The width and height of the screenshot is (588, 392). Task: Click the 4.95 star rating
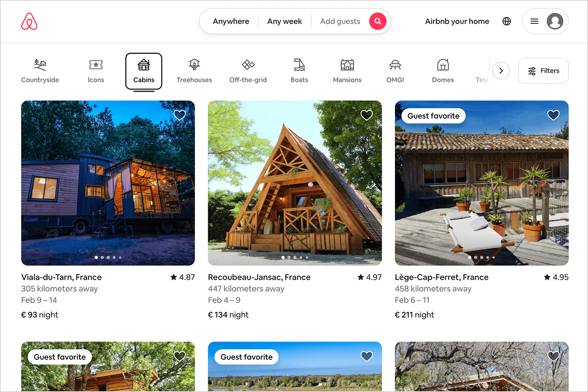[556, 277]
